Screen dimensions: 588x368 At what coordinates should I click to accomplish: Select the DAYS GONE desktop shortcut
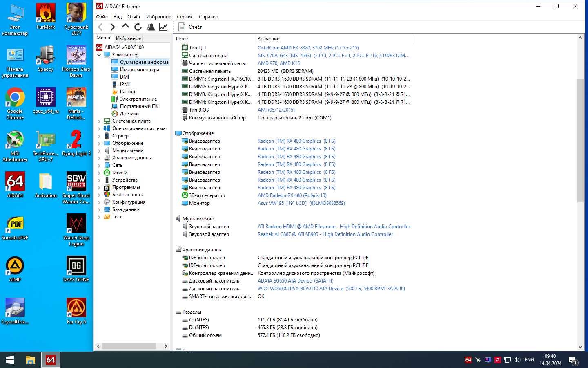tap(76, 269)
